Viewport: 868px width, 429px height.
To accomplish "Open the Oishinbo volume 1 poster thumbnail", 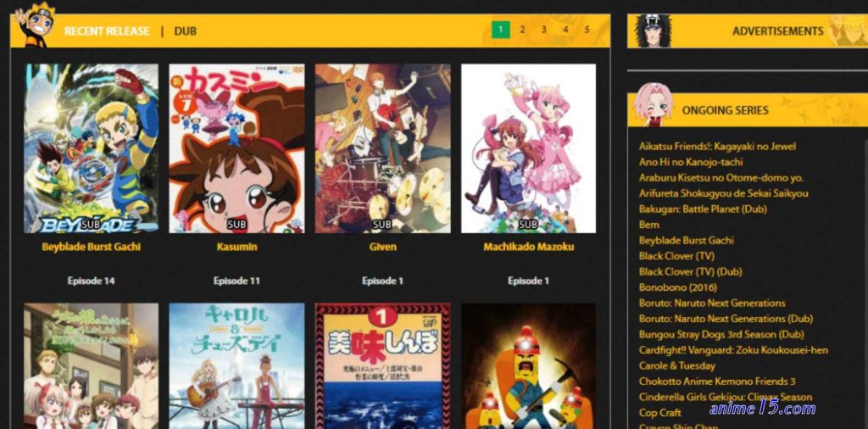I will click(382, 366).
